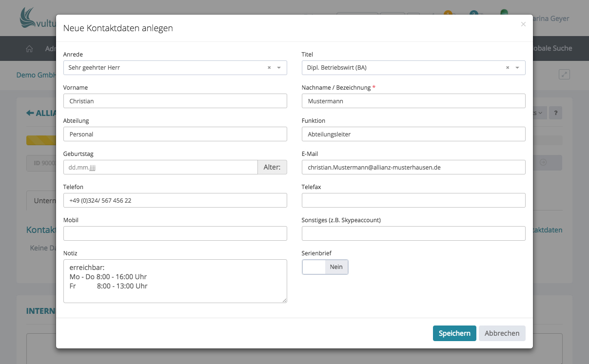The width and height of the screenshot is (589, 364).
Task: Clear the Titel selection with x icon
Action: (508, 68)
